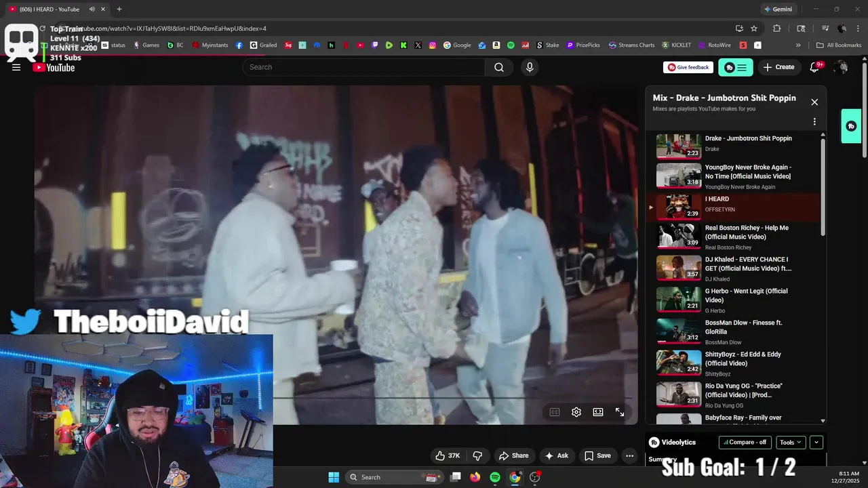Viewport: 868px width, 488px height.
Task: Collapse Videolytics panel with the chevron
Action: point(816,442)
